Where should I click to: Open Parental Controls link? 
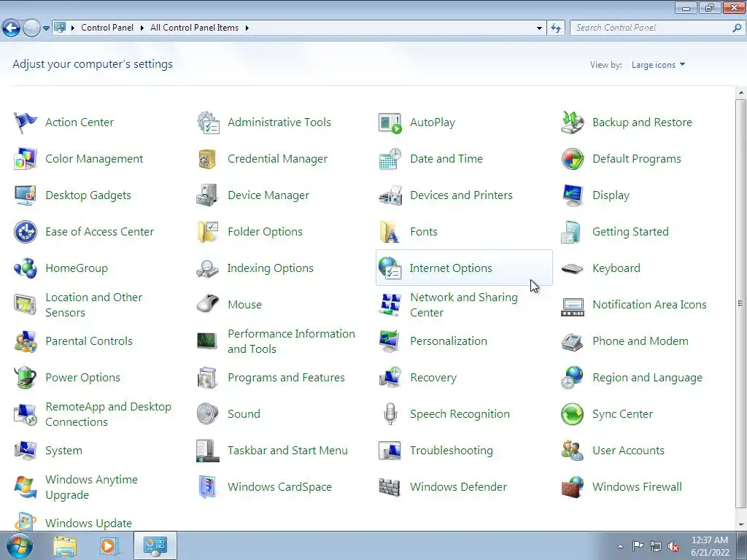click(88, 341)
